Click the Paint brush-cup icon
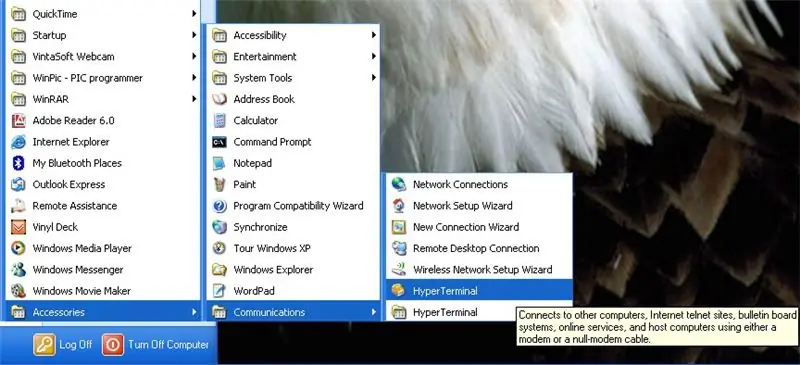The height and width of the screenshot is (365, 800). (x=219, y=184)
